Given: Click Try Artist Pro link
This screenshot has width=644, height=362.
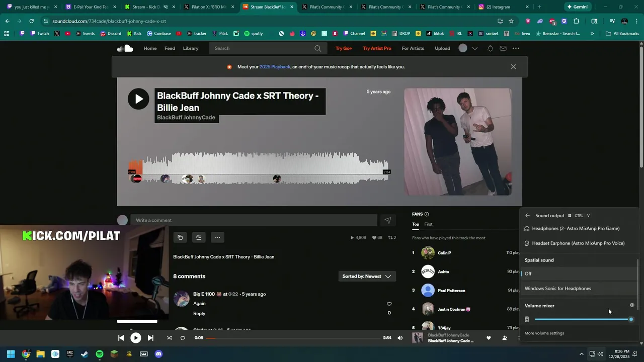Looking at the screenshot, I should (x=377, y=48).
